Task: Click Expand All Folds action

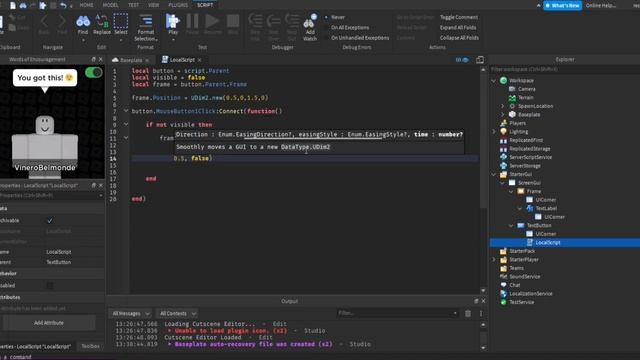Action: 458,27
